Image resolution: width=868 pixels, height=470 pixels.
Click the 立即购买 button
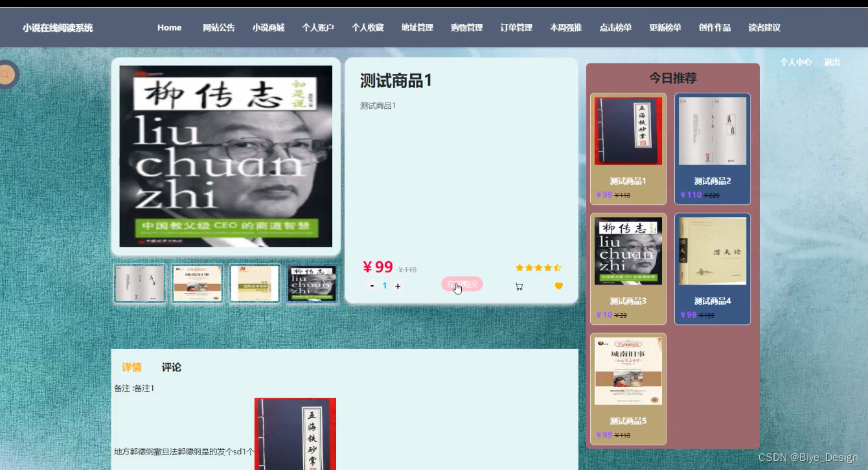click(x=462, y=284)
